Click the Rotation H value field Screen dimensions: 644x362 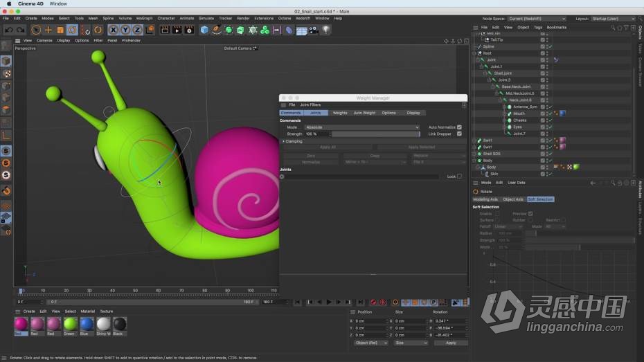click(451, 321)
